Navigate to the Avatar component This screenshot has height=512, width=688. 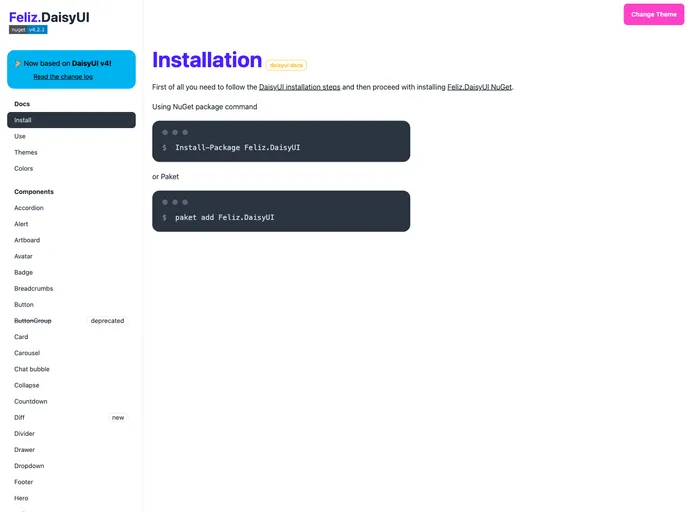24,256
